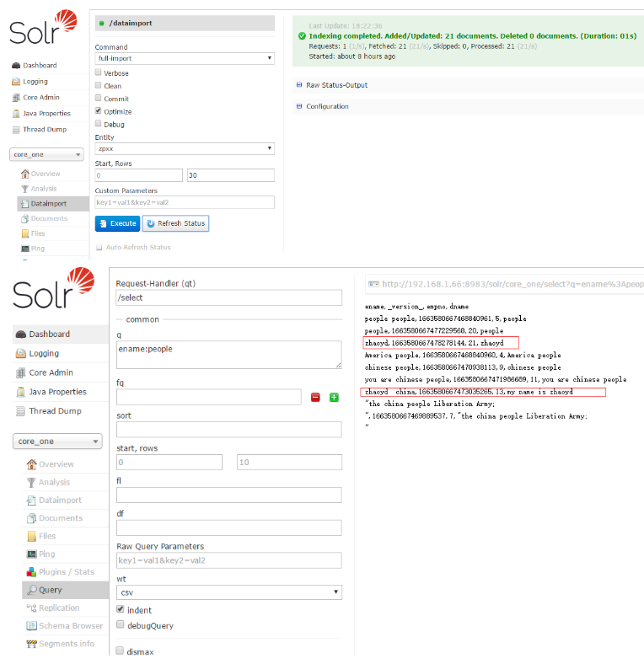This screenshot has height=664, width=644.
Task: Click the Rows field showing 30
Action: 231,175
